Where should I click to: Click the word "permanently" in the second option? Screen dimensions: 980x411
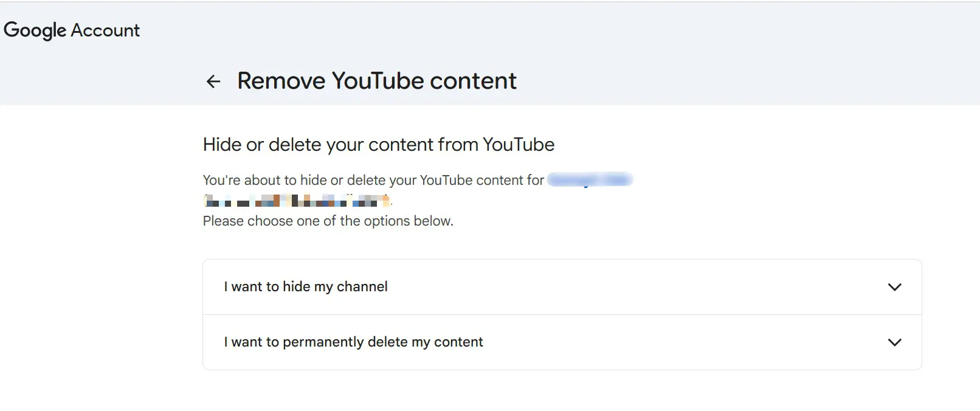[x=323, y=342]
